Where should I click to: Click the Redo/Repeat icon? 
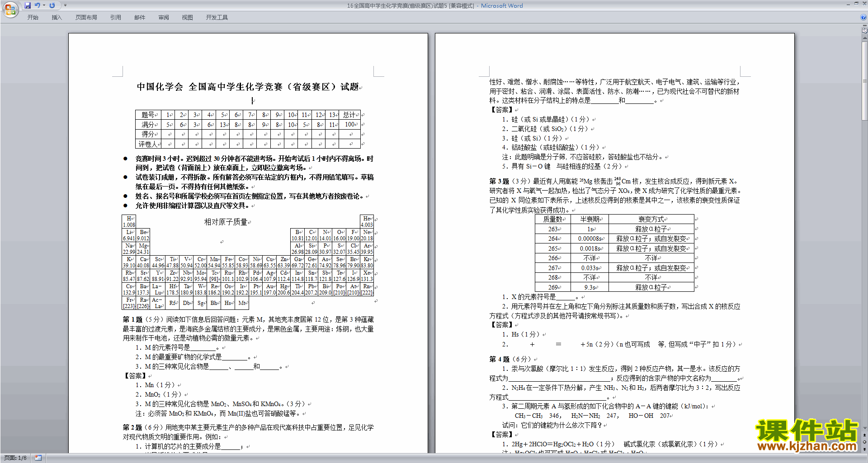pyautogui.click(x=52, y=5)
